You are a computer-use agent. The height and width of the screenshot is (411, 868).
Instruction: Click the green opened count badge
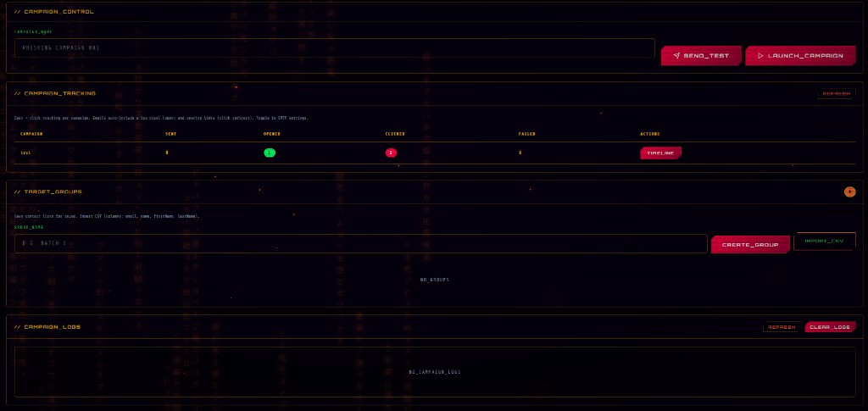[x=270, y=153]
